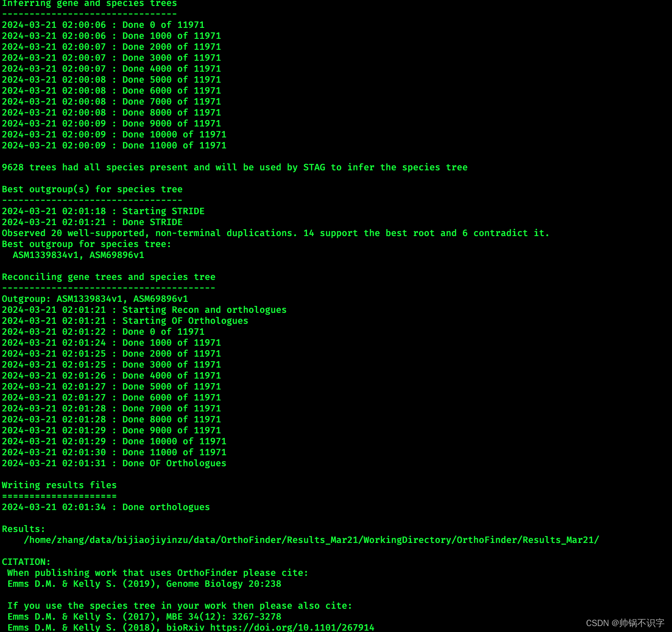Select the 'MBE 34(12): 3267-3278' citation line
The width and height of the screenshot is (672, 632).
[x=144, y=617]
